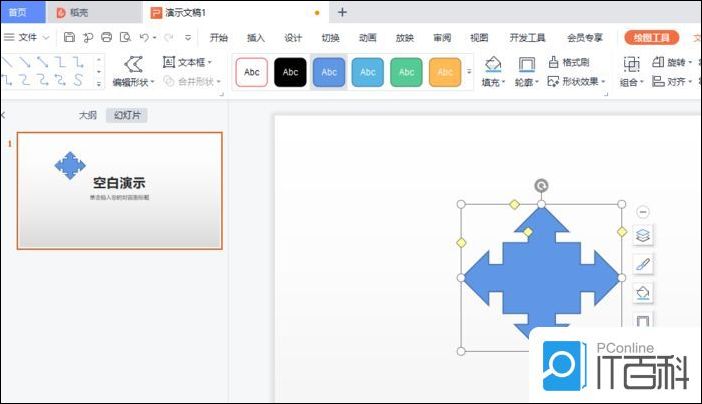The height and width of the screenshot is (404, 702).
Task: Click the Print icon in quick toolbar
Action: [x=107, y=37]
